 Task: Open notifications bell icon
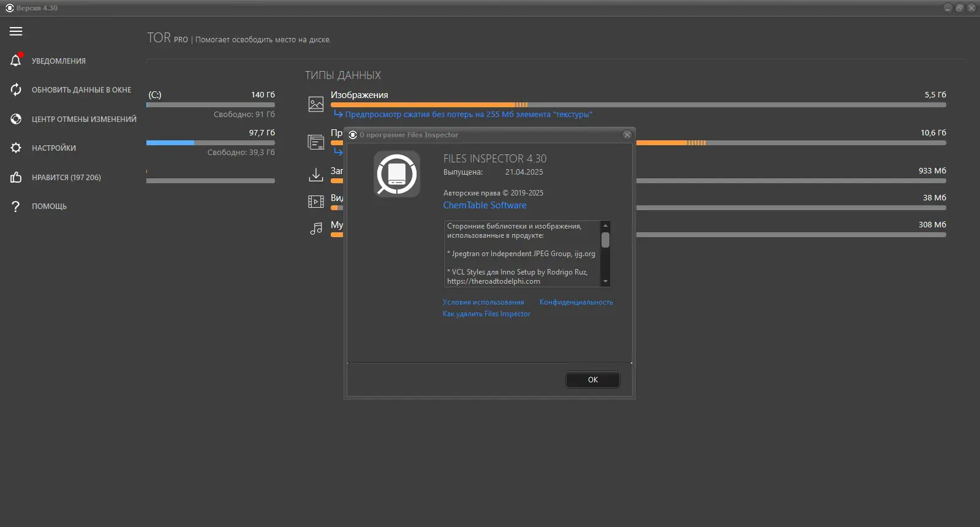pos(16,60)
